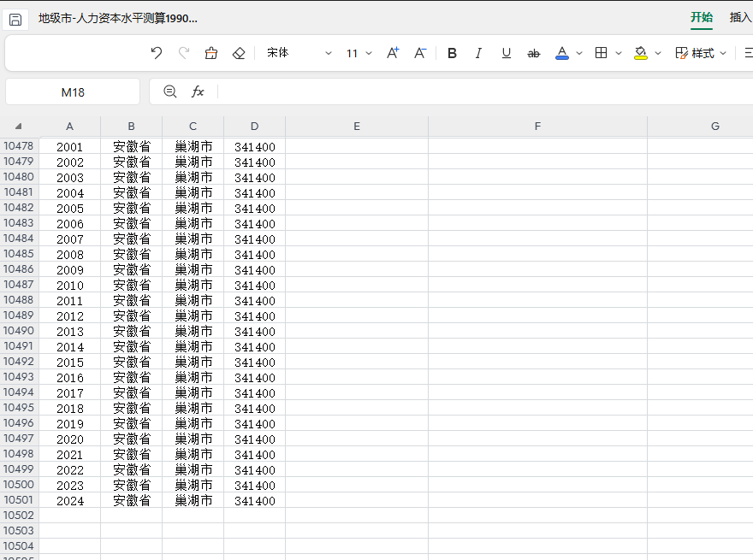This screenshot has width=753, height=560.
Task: Select row header 10484
Action: coord(19,239)
